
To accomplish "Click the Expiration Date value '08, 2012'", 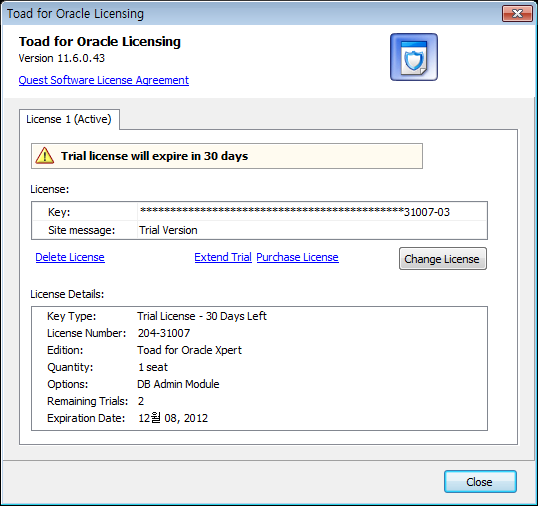I will coord(186,418).
